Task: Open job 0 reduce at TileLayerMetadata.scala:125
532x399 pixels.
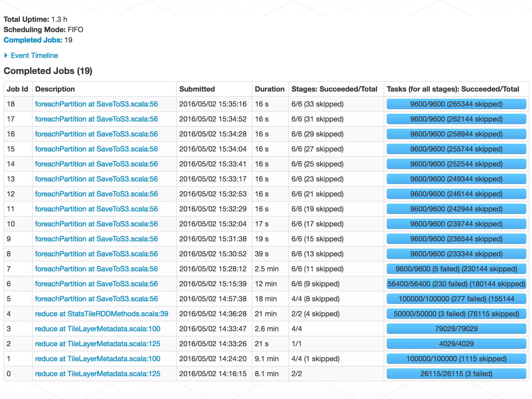Action: click(97, 374)
